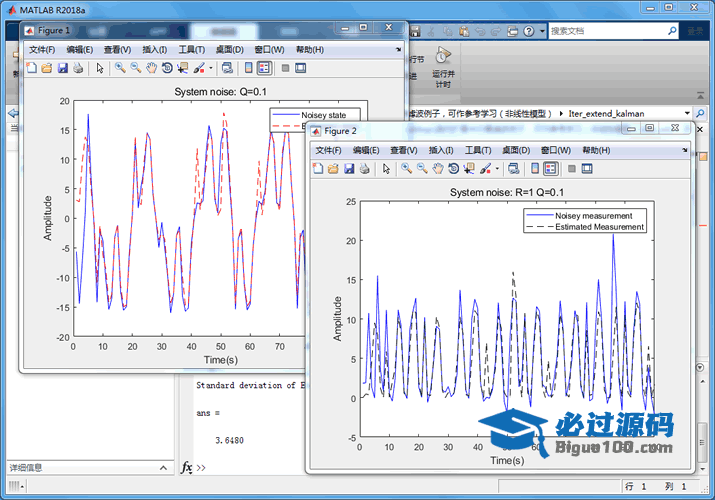Expand current folder path dropdown arrow
This screenshot has width=715, height=500.
[687, 113]
